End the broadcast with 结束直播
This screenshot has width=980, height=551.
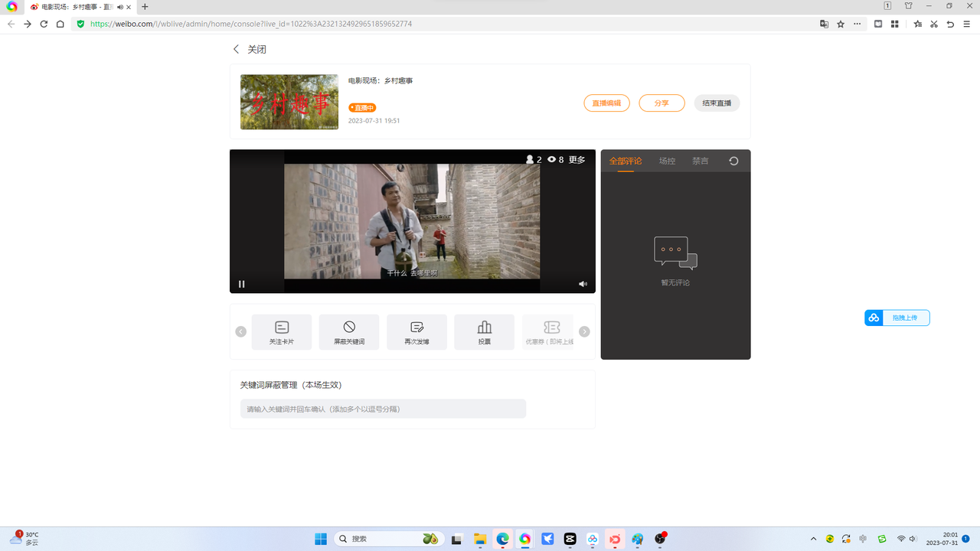(x=717, y=103)
